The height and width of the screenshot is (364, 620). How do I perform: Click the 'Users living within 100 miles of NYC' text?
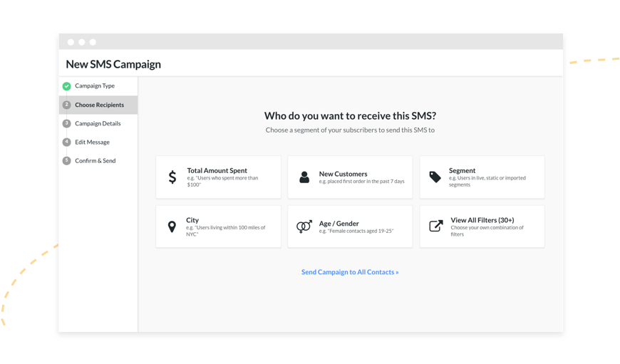click(x=226, y=231)
